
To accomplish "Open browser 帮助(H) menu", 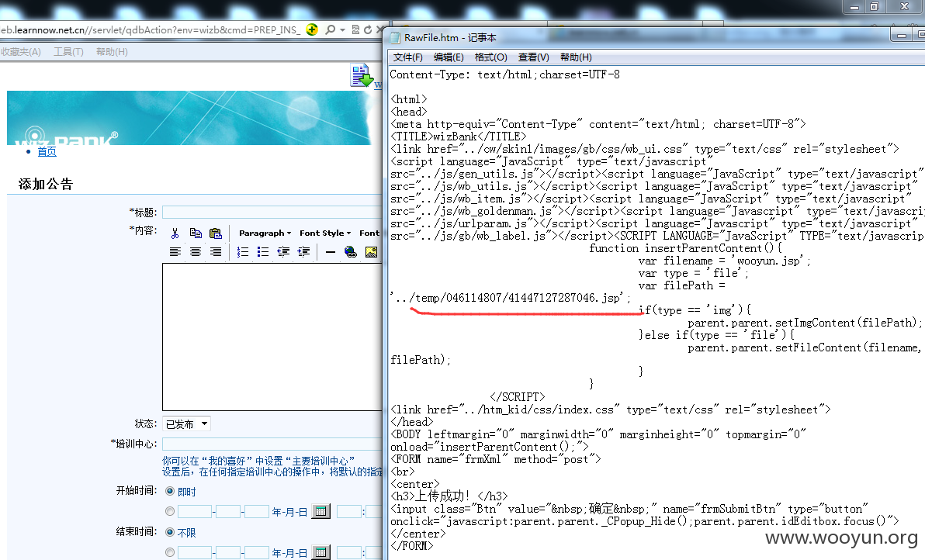I will [112, 52].
